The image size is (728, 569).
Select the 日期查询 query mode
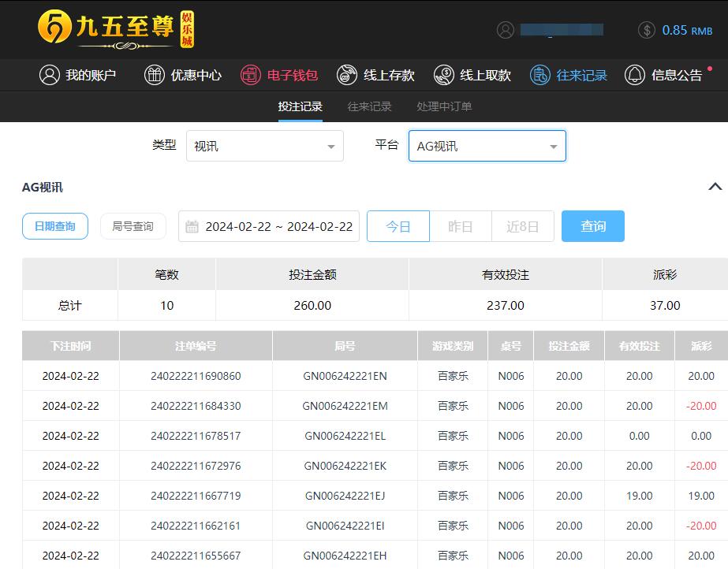55,226
